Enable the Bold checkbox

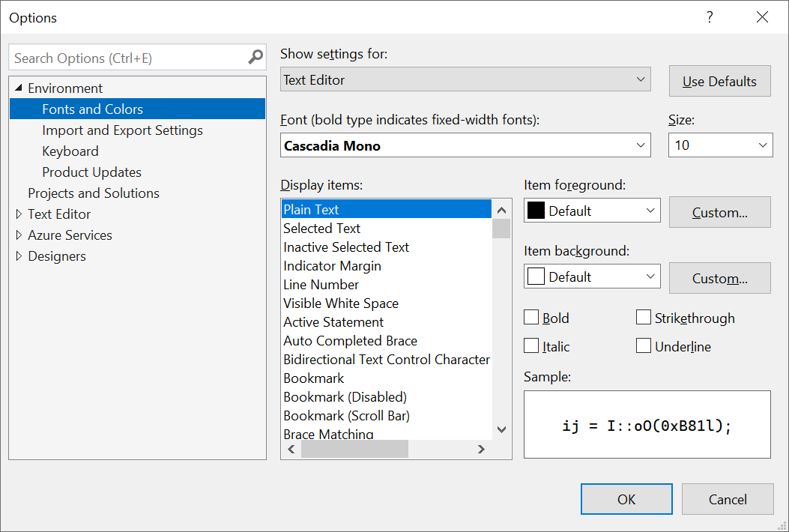pos(531,318)
